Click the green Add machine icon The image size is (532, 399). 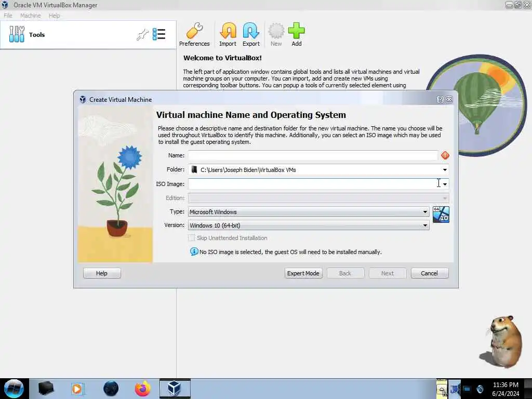(x=297, y=34)
